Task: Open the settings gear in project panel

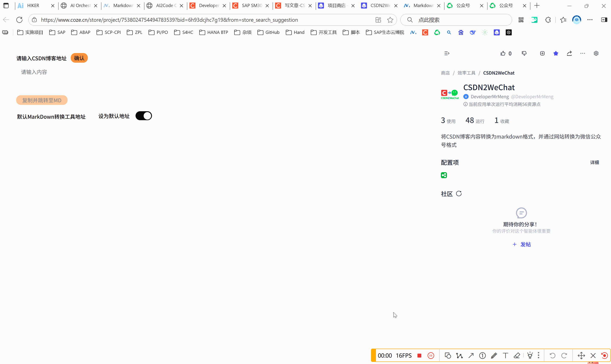Action: point(596,53)
